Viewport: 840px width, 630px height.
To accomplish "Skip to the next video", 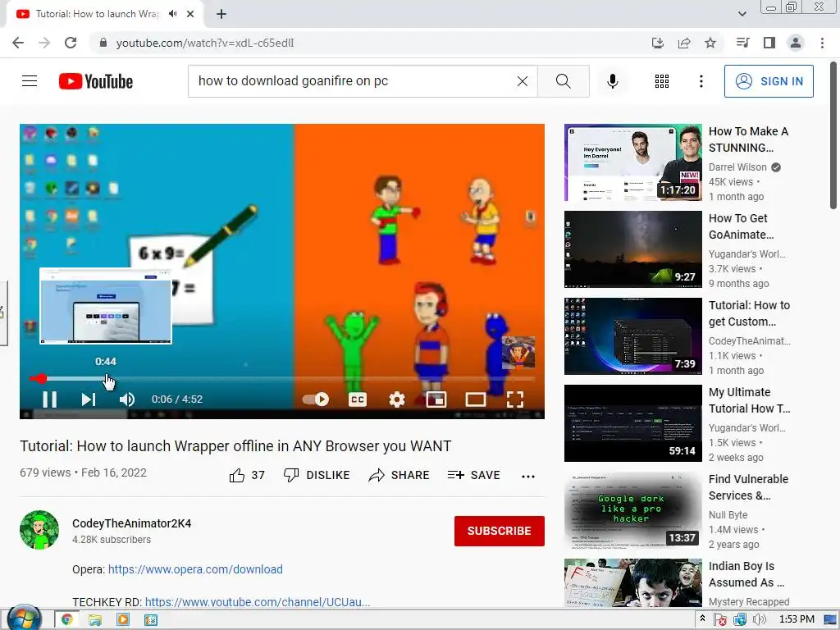I will [89, 399].
